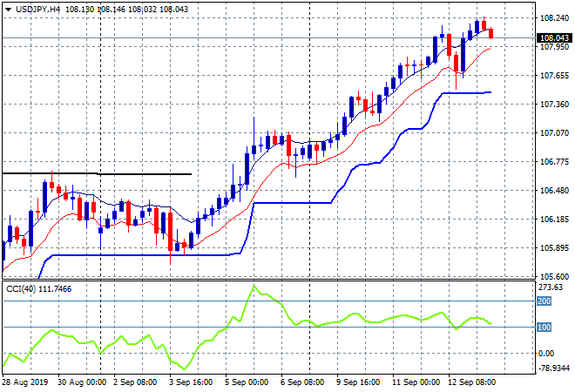Click the 12 Sep 08:00 time label
575x392 pixels.
pos(471,382)
